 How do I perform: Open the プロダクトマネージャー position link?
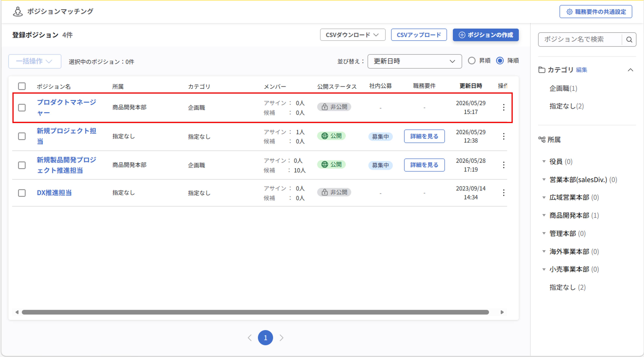tap(66, 107)
